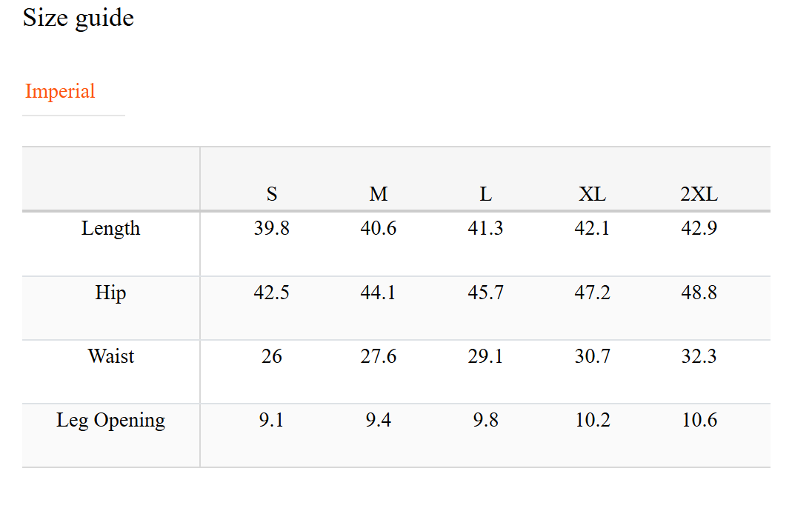Click Waist value 26 for size S
The width and height of the screenshot is (812, 511).
pos(272,356)
